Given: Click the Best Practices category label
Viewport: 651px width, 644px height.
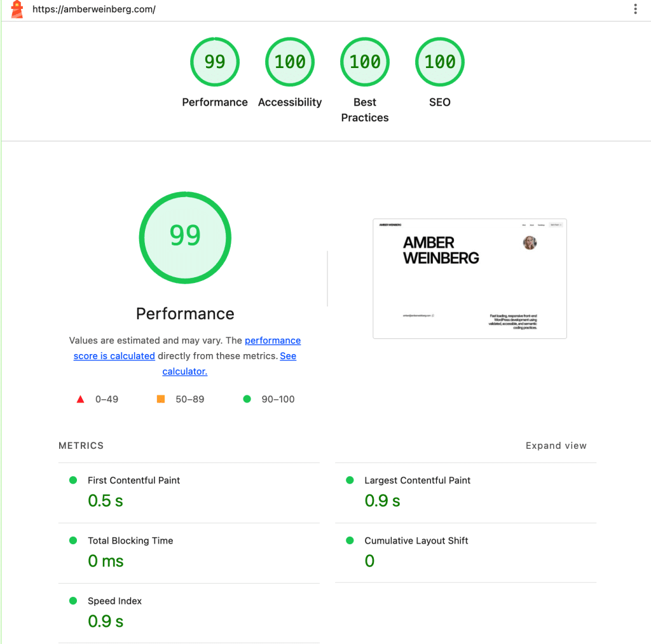Looking at the screenshot, I should (365, 110).
